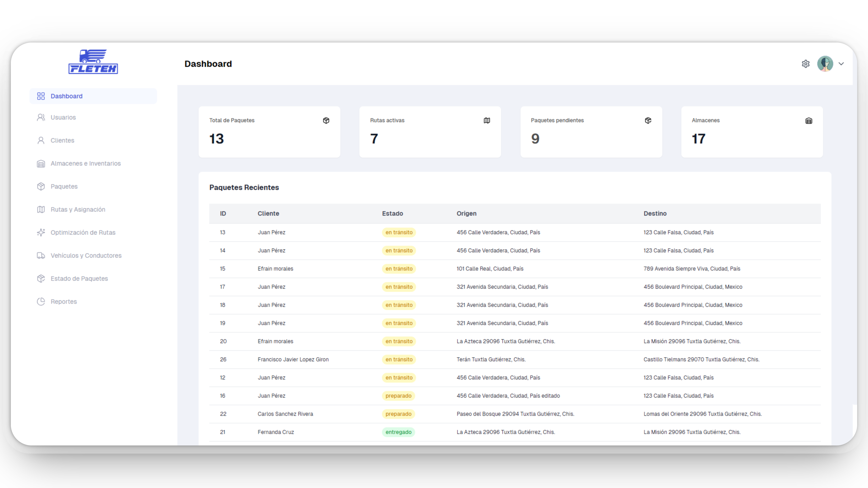Viewport: 868px width, 488px height.
Task: Click origin Terán Tuxtla Gutiérrez, Chis.
Action: (491, 360)
